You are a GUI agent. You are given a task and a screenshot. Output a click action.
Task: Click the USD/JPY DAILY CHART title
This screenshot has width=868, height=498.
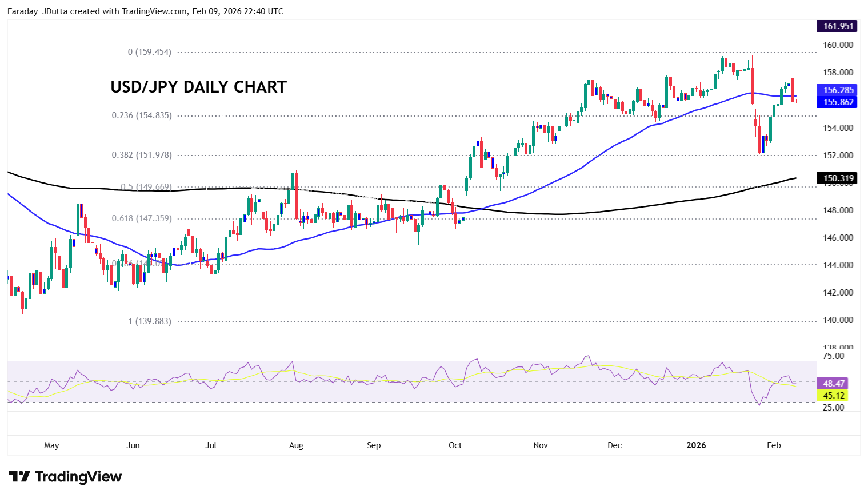point(198,87)
